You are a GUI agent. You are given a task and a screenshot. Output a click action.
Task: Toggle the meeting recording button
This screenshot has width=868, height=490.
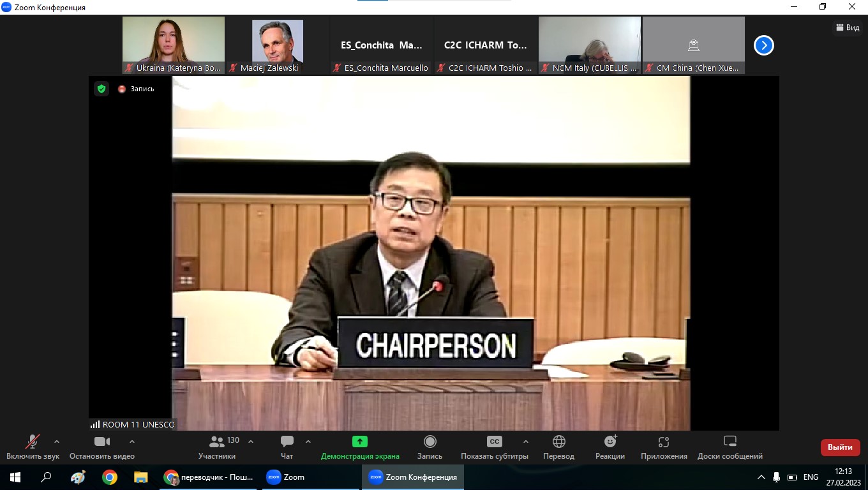click(x=430, y=442)
